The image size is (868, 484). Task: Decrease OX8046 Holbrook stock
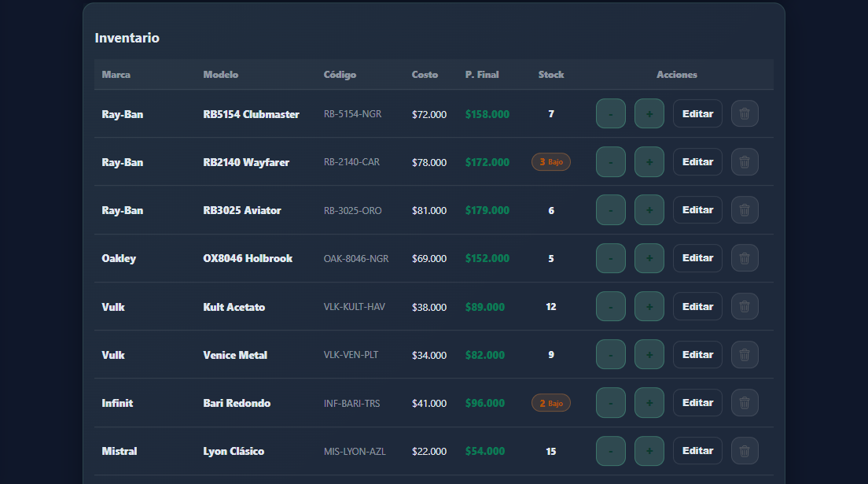[611, 258]
